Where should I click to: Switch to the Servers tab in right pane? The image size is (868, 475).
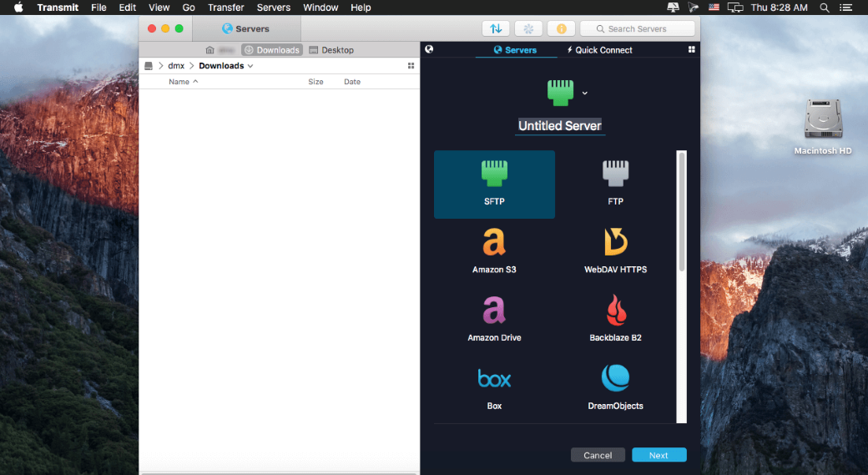pos(516,50)
